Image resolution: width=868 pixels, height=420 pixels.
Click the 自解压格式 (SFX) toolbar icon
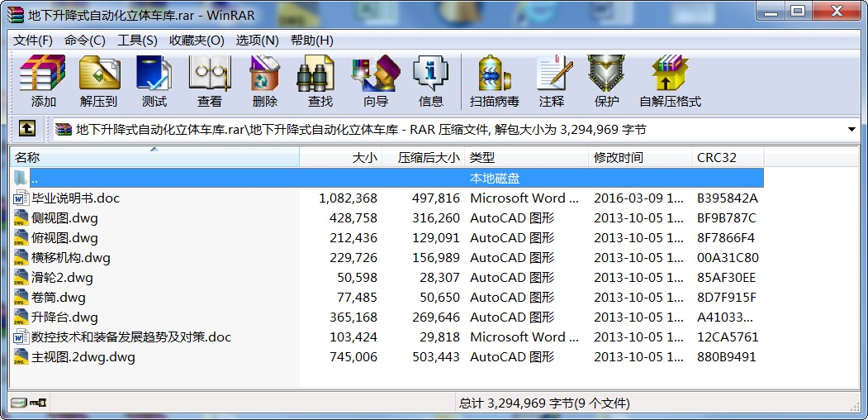coord(670,73)
